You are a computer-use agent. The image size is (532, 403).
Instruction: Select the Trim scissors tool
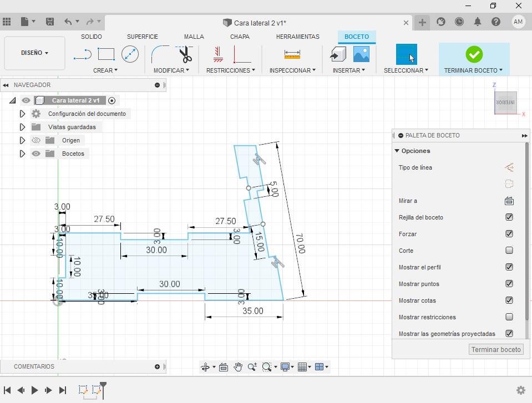185,54
